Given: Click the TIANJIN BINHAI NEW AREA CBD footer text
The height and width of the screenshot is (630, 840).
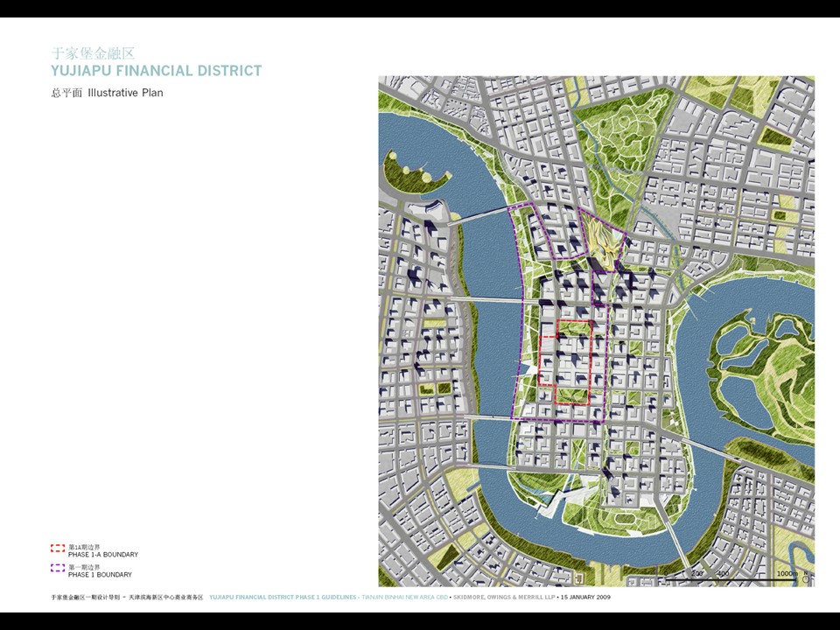Looking at the screenshot, I should (403, 597).
